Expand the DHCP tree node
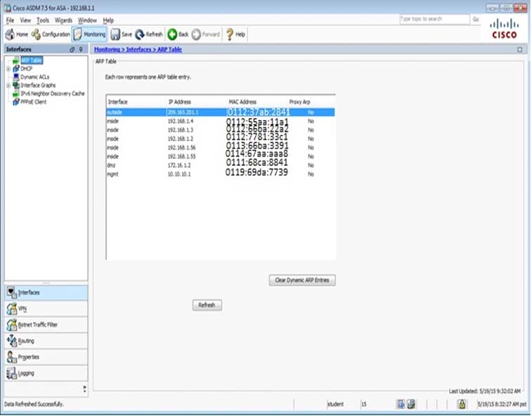 tap(8, 69)
